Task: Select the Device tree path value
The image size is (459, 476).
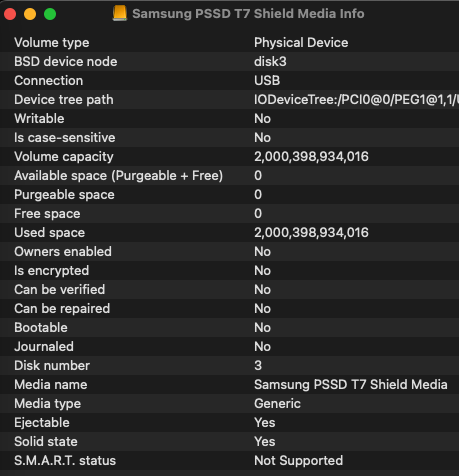Action: tap(356, 100)
